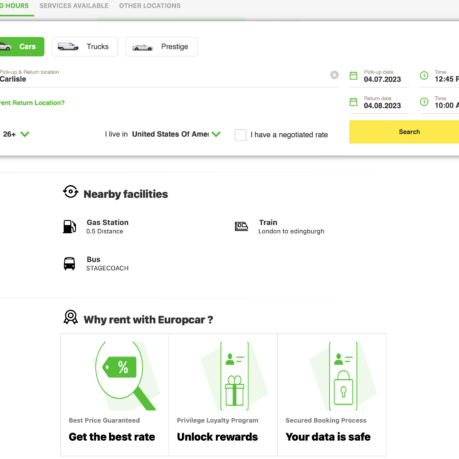Change the 12:45 pick-up time
Screen dimensions: 459x459
[x=446, y=79]
